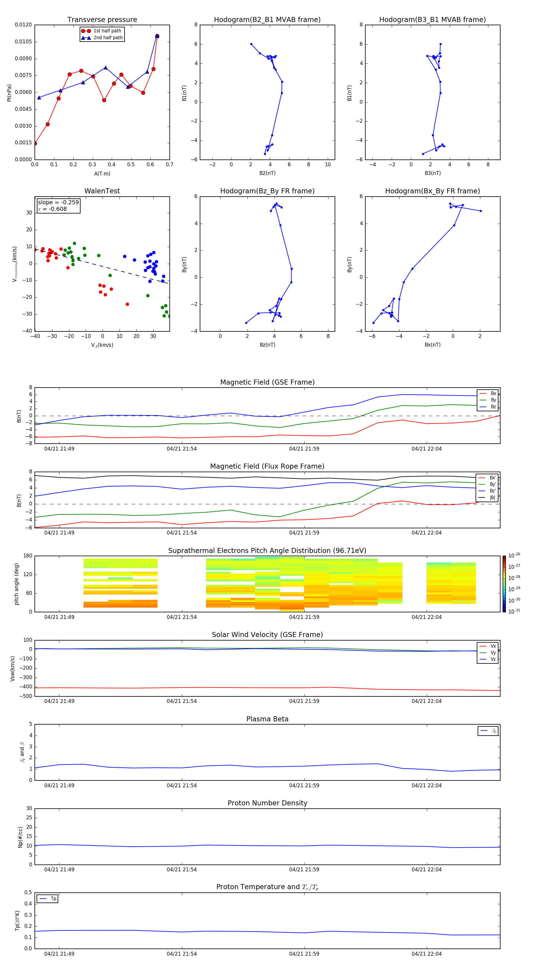Viewport: 535px width, 980px height.
Task: Click 'Np(#/cc)' axis label
Action: (20, 837)
